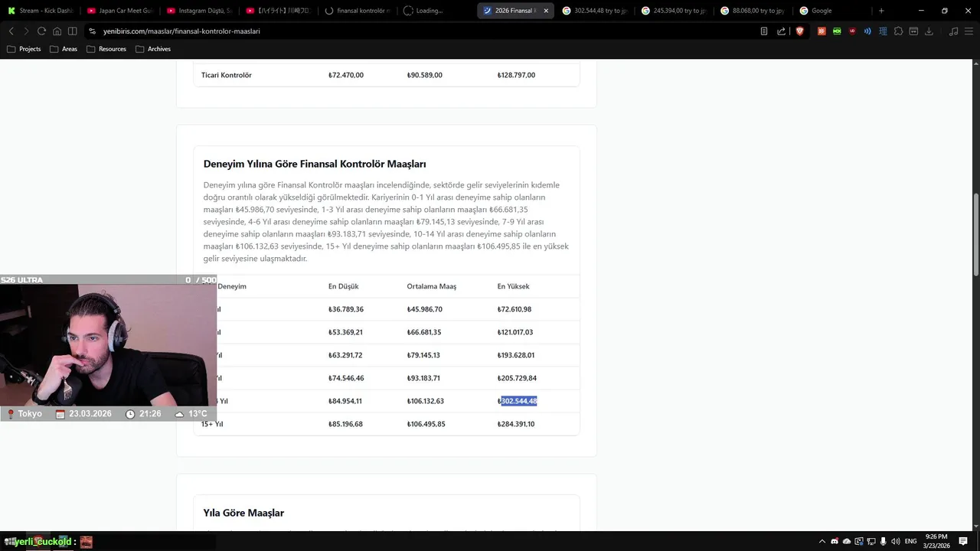The width and height of the screenshot is (980, 551).
Task: Click the ₺85.196,68 lowest salary cell
Action: [345, 424]
